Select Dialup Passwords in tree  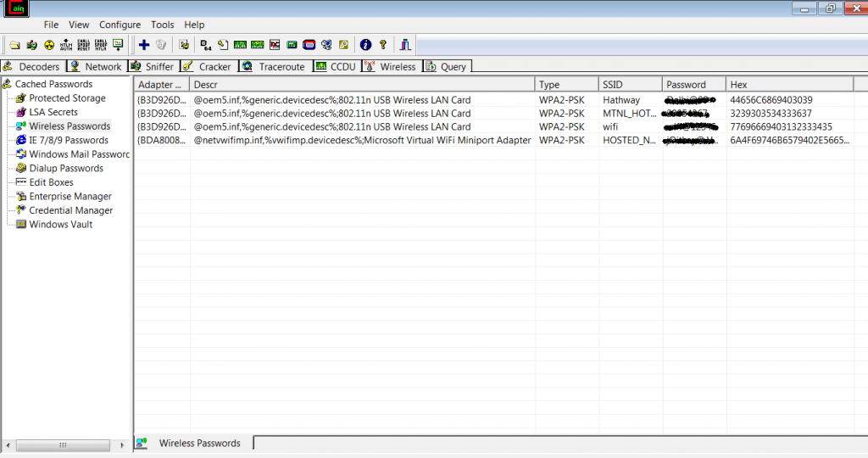[66, 168]
